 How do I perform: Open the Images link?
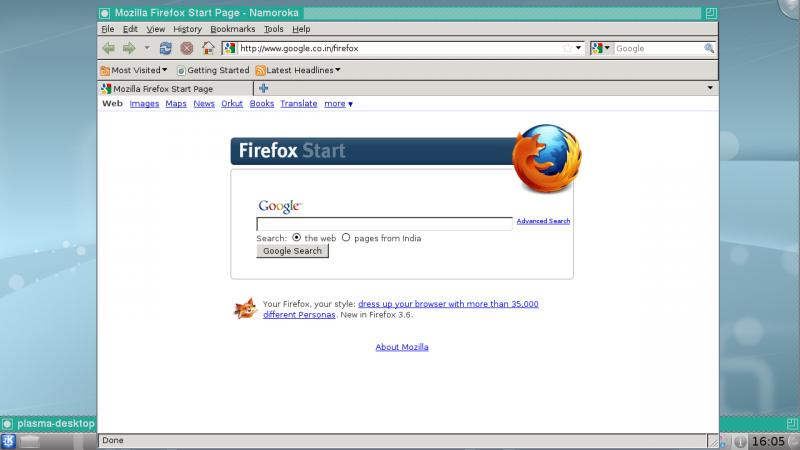pos(144,104)
